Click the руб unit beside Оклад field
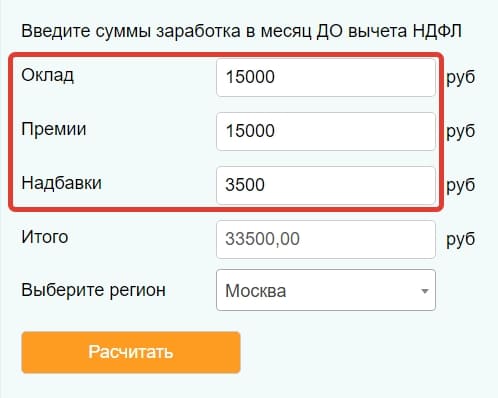Image resolution: width=498 pixels, height=398 pixels. (461, 78)
